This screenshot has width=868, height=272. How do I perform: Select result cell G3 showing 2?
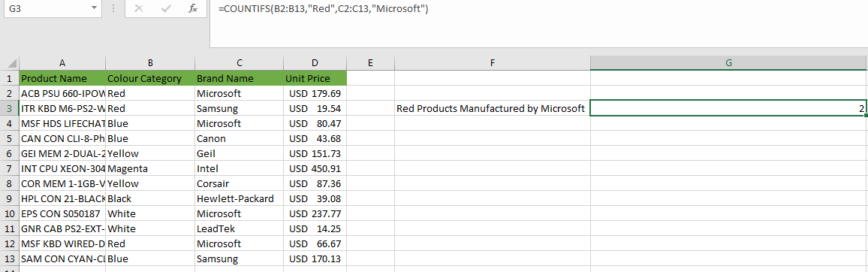728,109
